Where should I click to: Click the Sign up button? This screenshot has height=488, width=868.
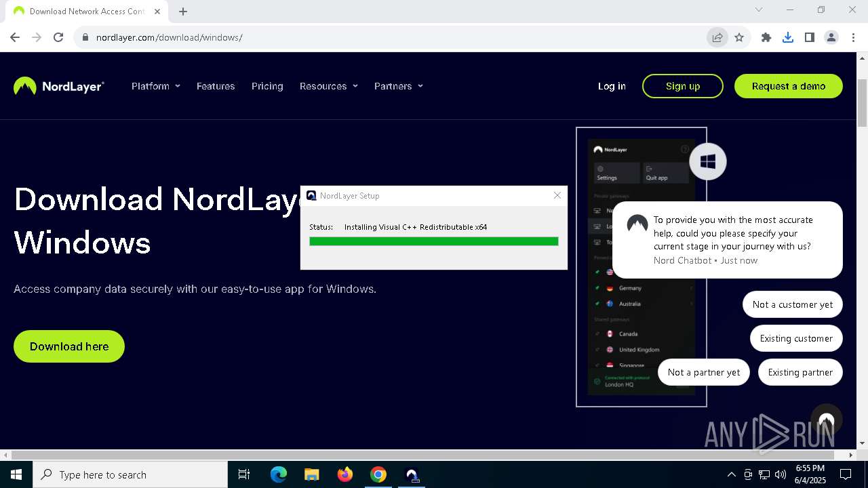(683, 86)
